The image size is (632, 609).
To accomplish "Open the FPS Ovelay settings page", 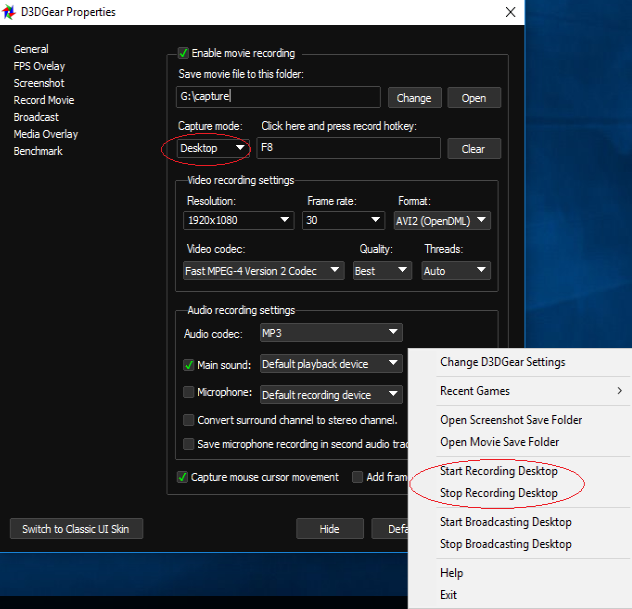I will (x=39, y=66).
